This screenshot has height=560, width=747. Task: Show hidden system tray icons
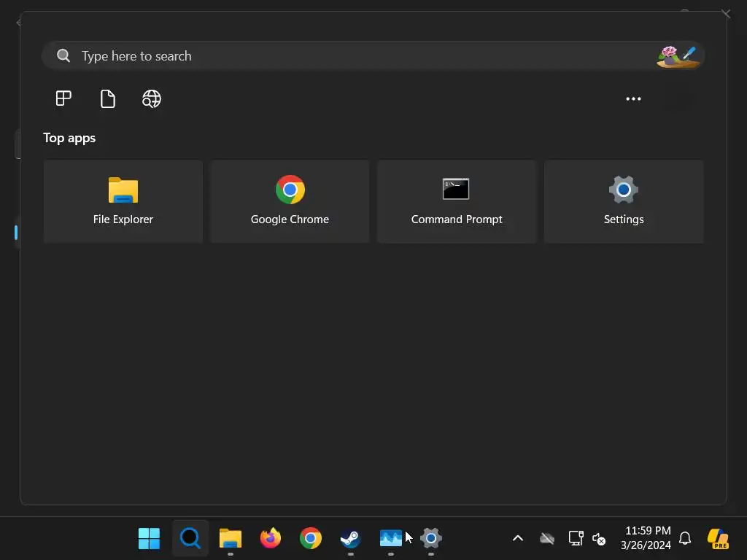pos(518,539)
